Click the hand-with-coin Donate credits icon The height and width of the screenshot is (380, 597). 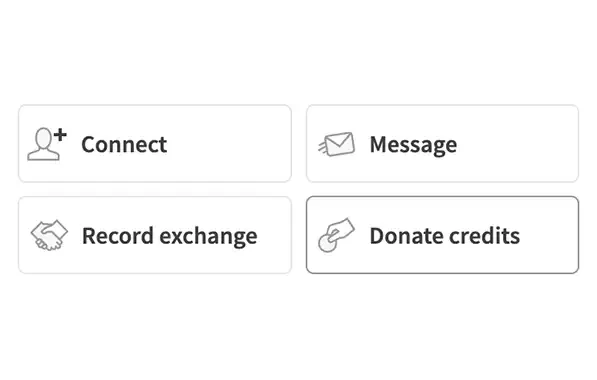point(336,235)
